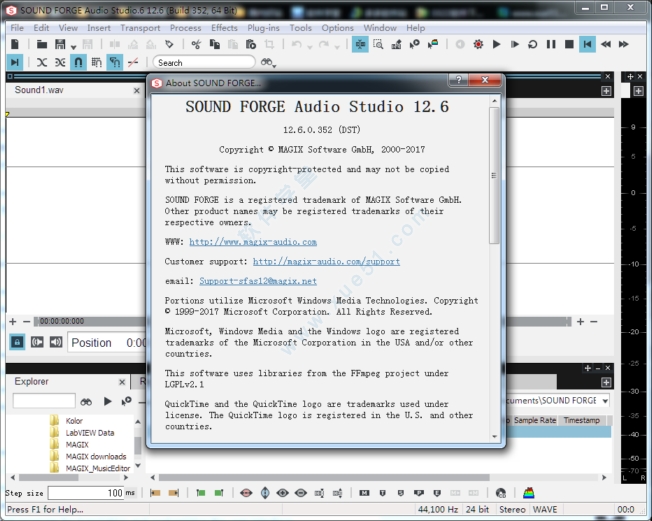Click the Save floppy disk icon
The image size is (652, 521).
point(60,44)
